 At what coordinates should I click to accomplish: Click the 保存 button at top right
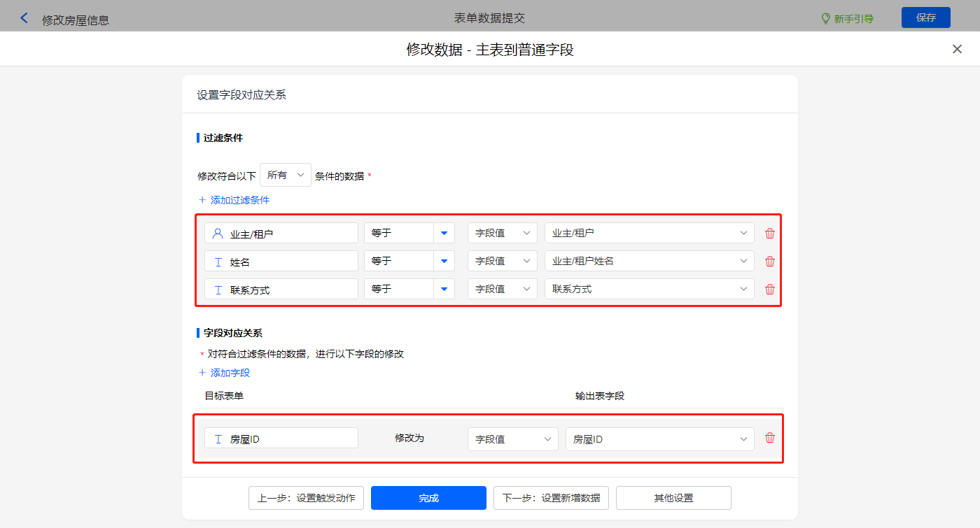click(x=925, y=17)
